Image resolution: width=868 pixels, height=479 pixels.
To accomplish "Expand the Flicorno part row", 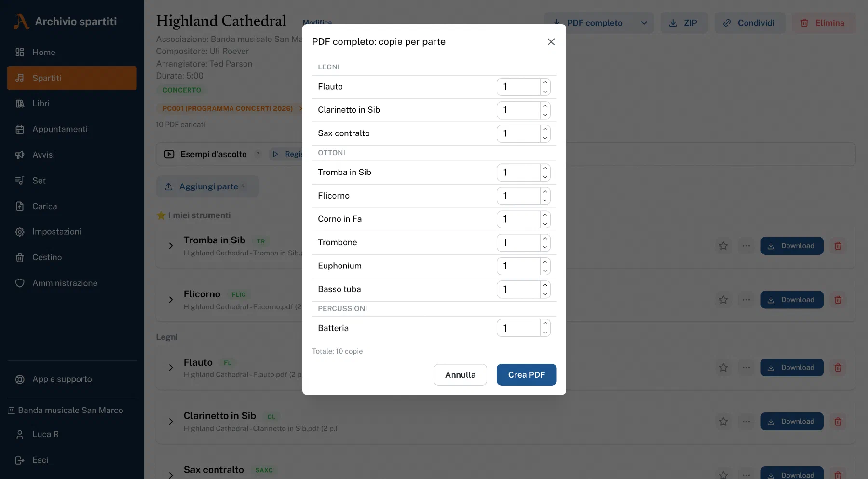I will 170,300.
